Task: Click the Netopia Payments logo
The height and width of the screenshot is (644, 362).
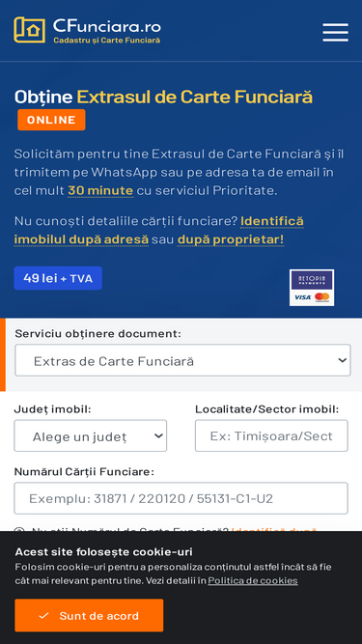Action: tap(312, 280)
